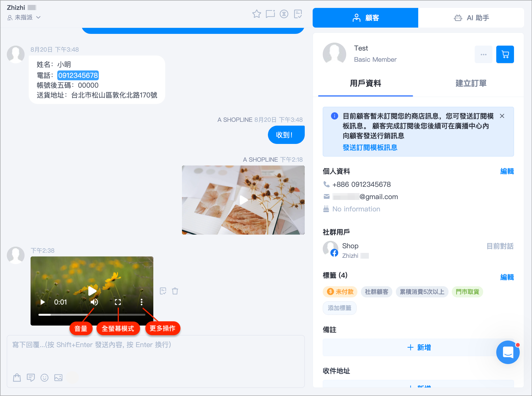Screen dimensions: 532x396
Task: Toggle the video volume icon
Action: [94, 302]
